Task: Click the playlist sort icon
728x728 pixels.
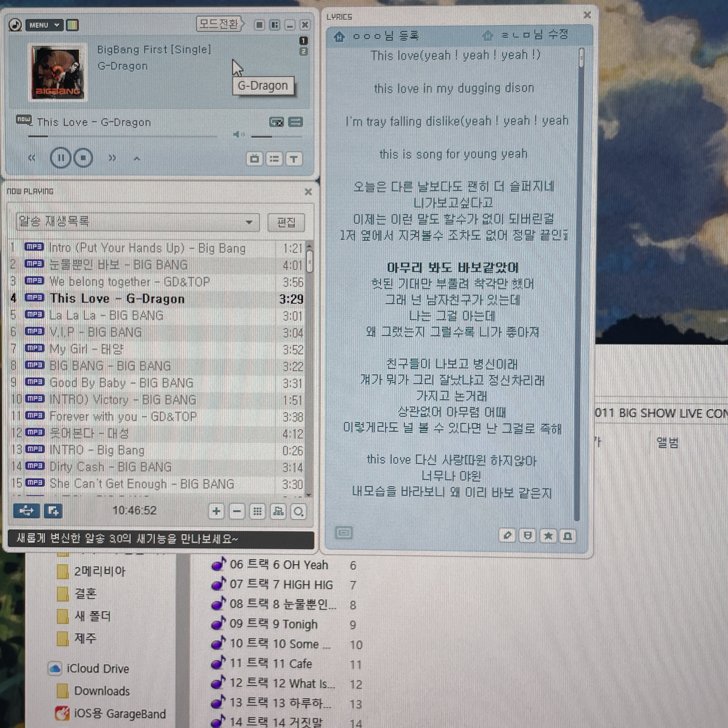Action: pos(278,511)
